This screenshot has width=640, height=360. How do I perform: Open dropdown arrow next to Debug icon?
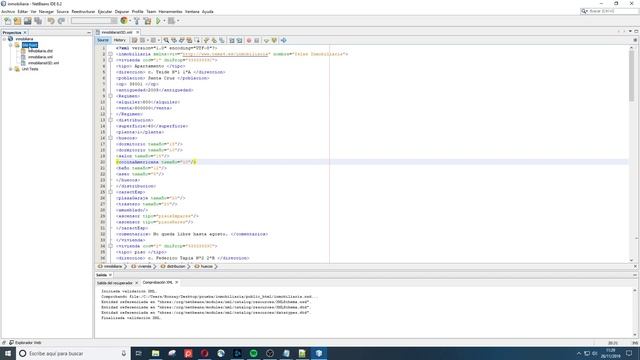(x=178, y=21)
